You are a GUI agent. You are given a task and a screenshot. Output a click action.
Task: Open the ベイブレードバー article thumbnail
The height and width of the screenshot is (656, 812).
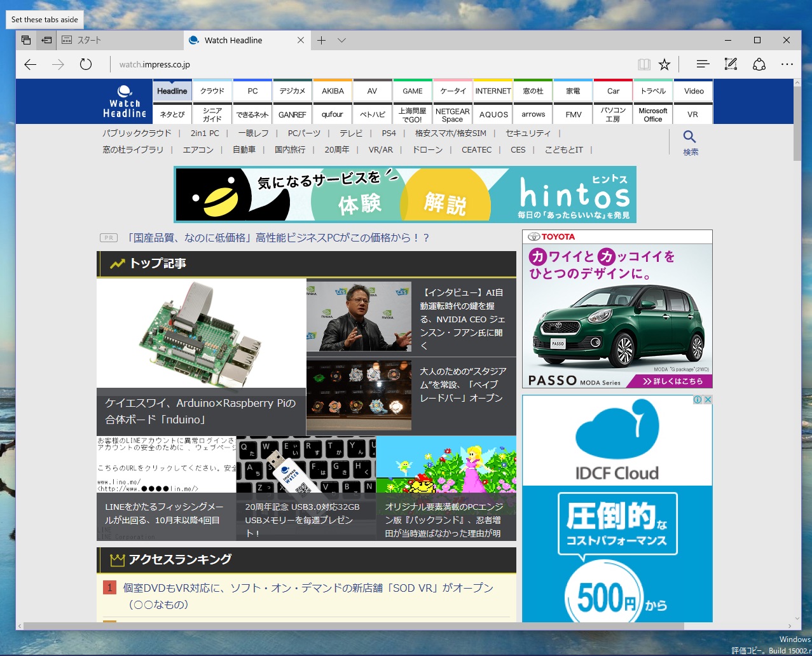(359, 397)
